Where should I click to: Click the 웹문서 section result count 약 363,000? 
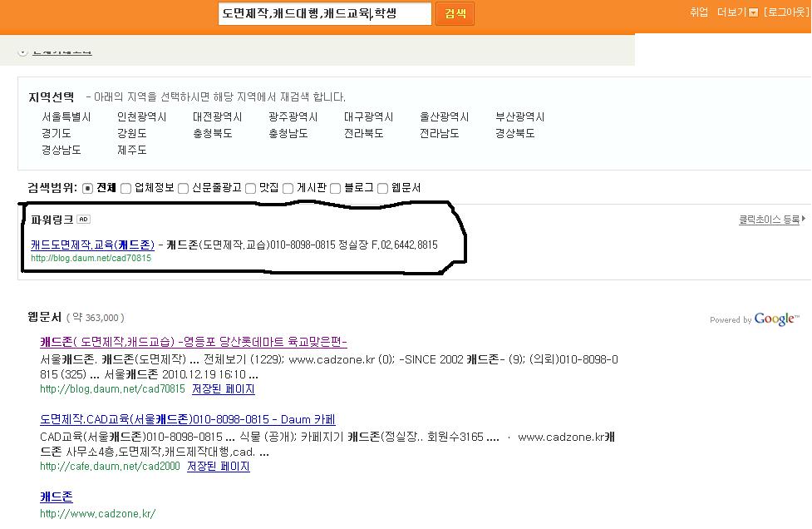[x=96, y=318]
